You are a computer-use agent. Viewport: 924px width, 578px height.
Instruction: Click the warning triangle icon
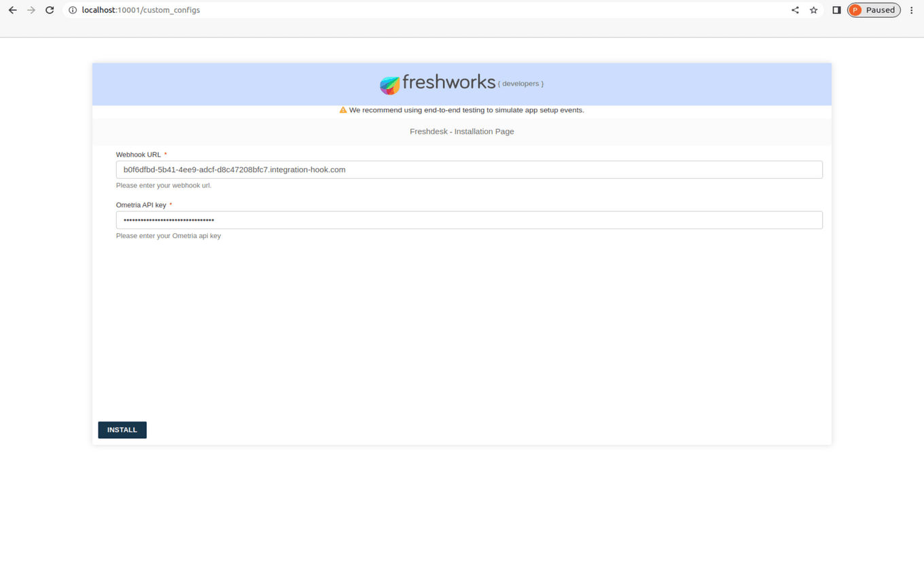[343, 109]
